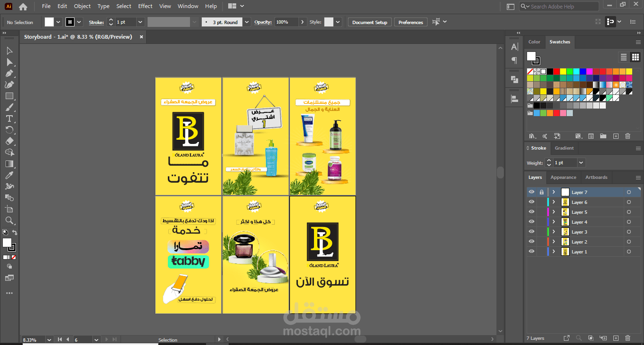Unlock Layer 7 via lock icon
The height and width of the screenshot is (345, 644).
click(541, 192)
